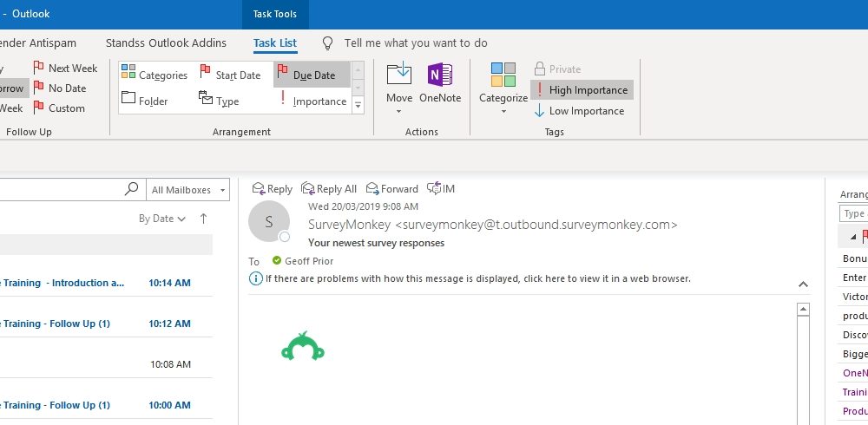The width and height of the screenshot is (868, 425).
Task: Click the email subject Your newest survey responses
Action: pyautogui.click(x=376, y=243)
